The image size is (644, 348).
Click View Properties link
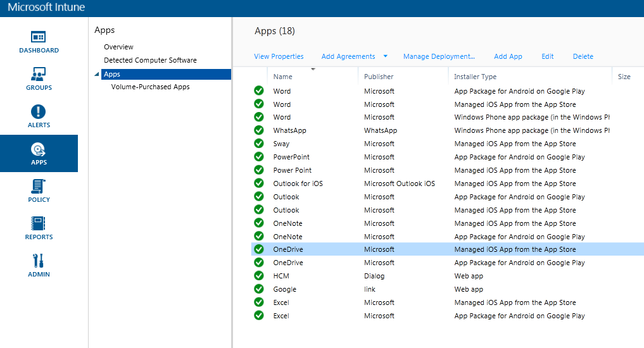coord(279,56)
